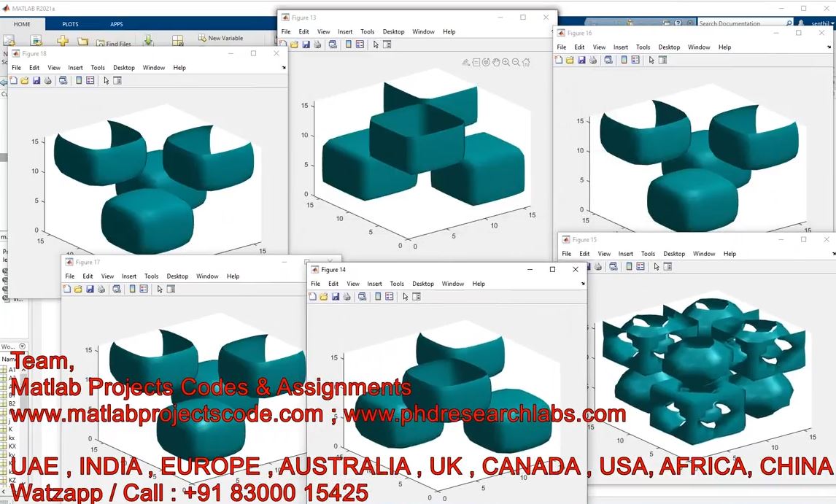Screen dimensions: 836x504
Task: Click Link Plot icon in Figure 17 toolbar
Action: pyautogui.click(x=116, y=289)
